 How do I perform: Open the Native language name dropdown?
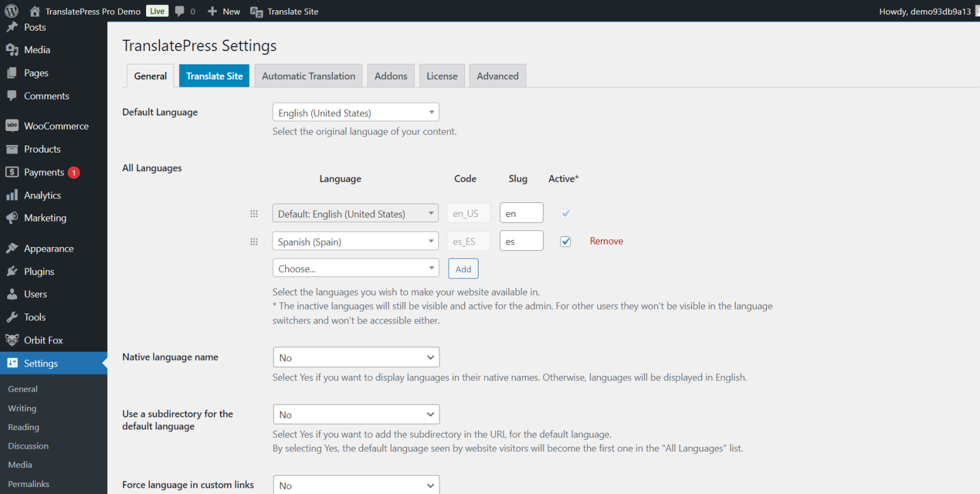tap(356, 357)
